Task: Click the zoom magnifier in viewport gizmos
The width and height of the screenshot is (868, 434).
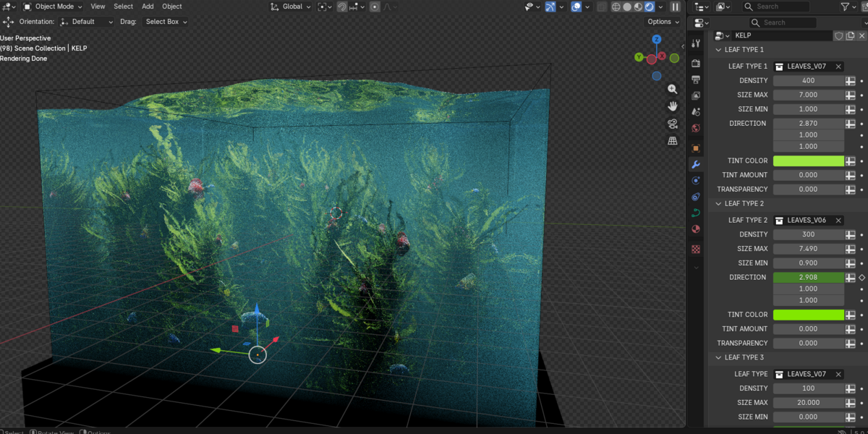Action: coord(673,89)
